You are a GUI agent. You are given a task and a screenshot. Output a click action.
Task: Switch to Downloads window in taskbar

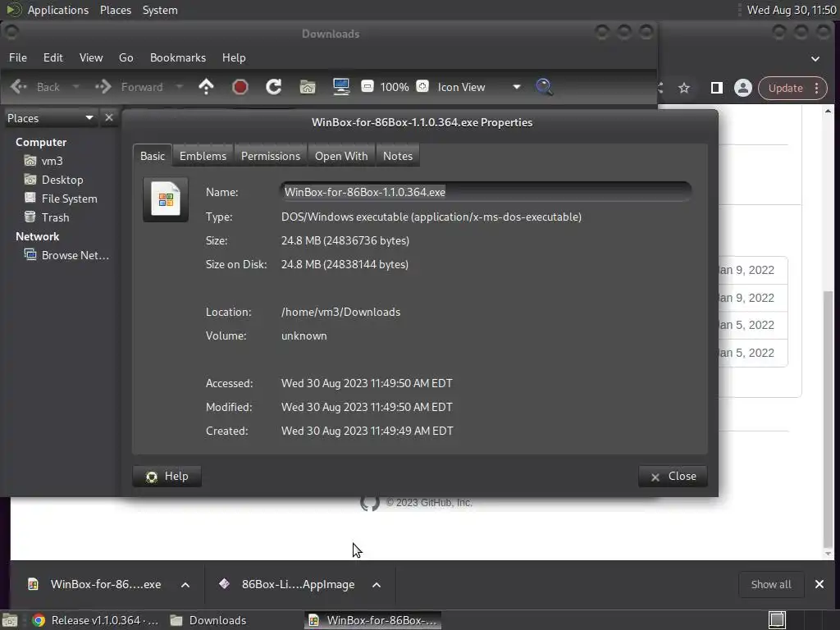208,620
